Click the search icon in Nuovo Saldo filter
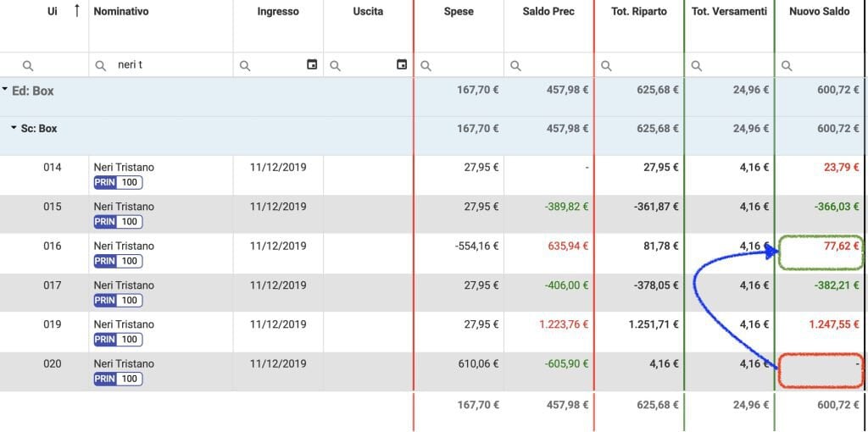The width and height of the screenshot is (868, 432). click(787, 65)
